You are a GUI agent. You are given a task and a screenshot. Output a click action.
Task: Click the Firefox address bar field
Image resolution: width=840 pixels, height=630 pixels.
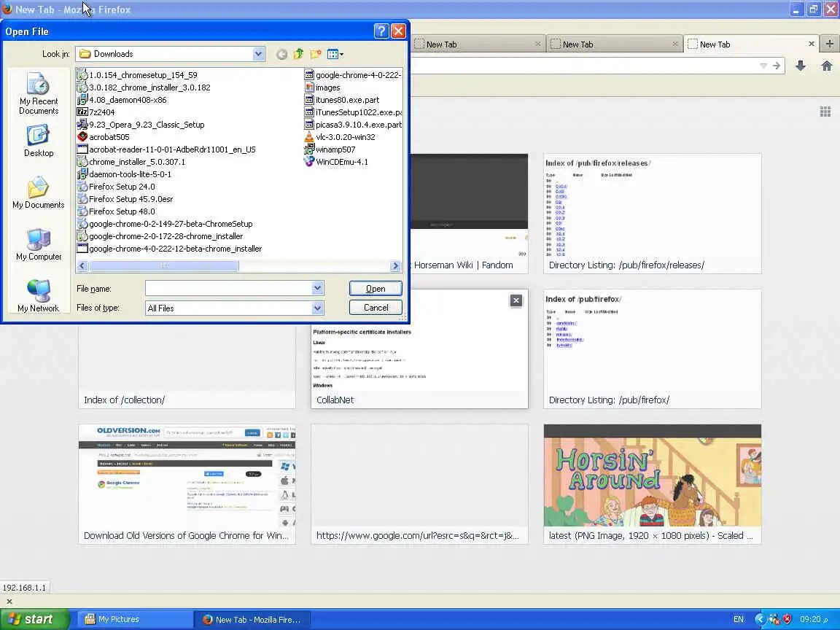584,66
